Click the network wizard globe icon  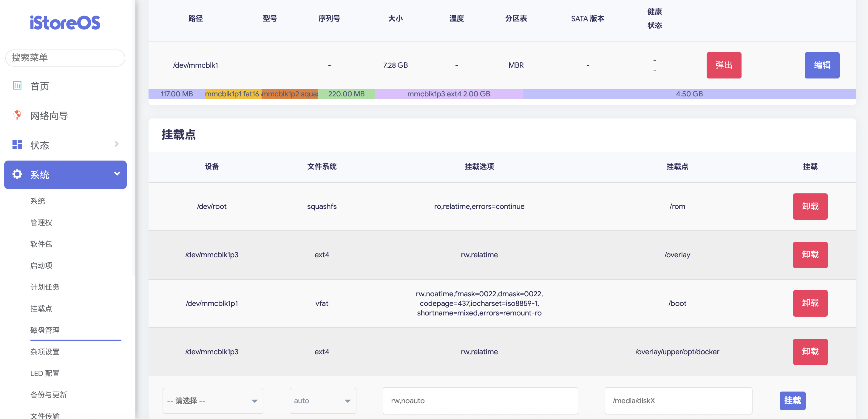click(17, 115)
